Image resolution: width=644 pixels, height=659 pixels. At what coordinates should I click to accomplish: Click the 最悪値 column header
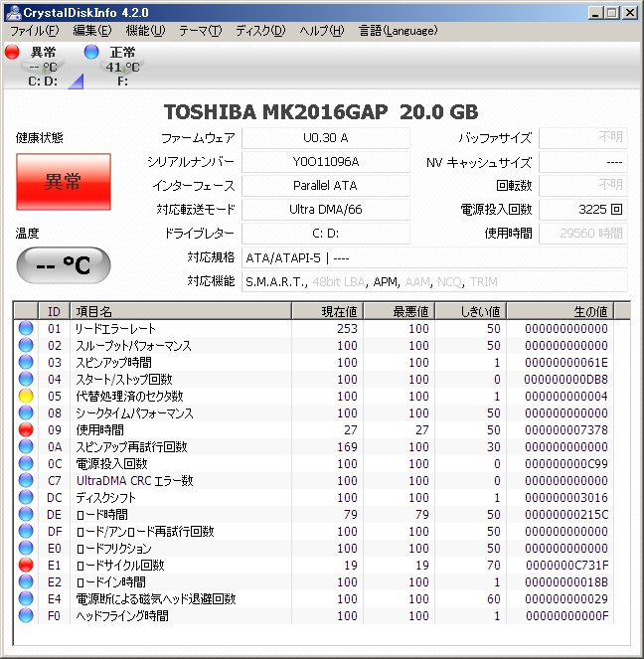pos(400,311)
